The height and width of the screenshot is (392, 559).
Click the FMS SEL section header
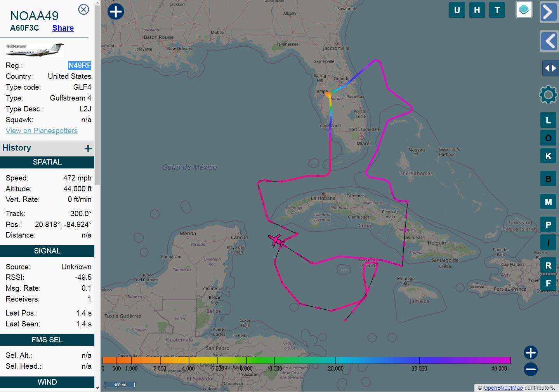(47, 340)
